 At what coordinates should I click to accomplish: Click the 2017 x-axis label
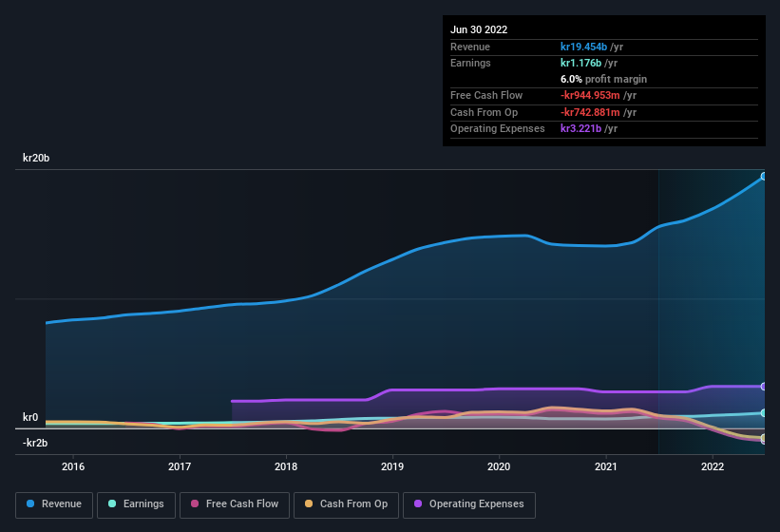(180, 466)
